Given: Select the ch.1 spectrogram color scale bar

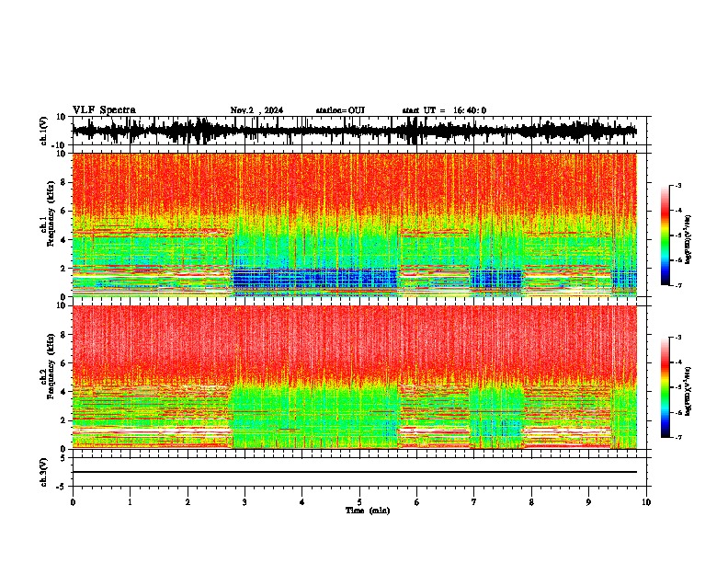Looking at the screenshot, I should [665, 236].
